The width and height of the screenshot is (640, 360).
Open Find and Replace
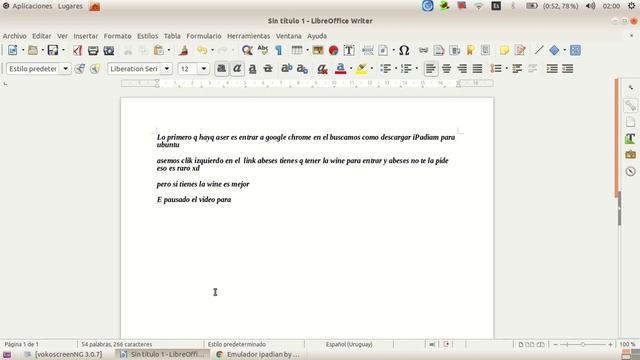click(x=247, y=50)
